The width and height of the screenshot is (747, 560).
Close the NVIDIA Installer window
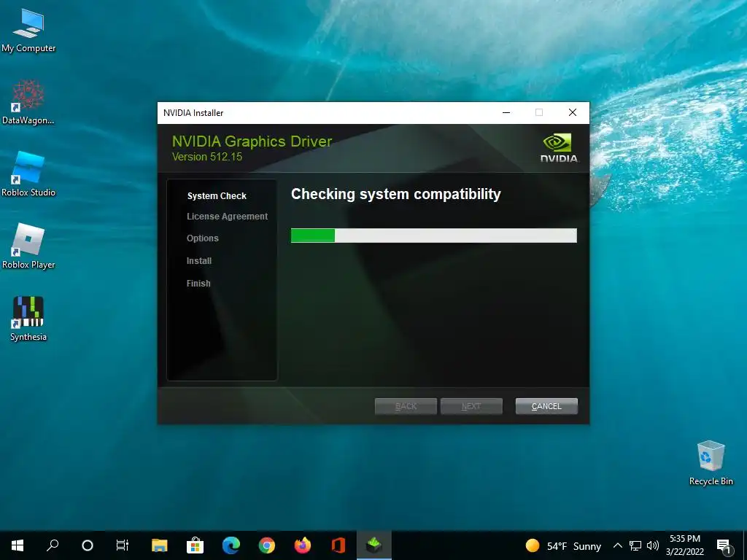click(573, 113)
